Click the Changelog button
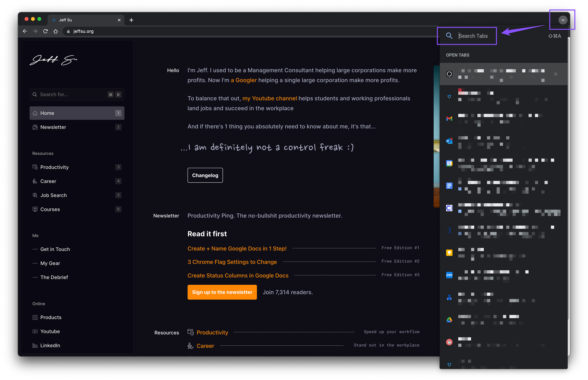This screenshot has width=588, height=380. (x=205, y=175)
